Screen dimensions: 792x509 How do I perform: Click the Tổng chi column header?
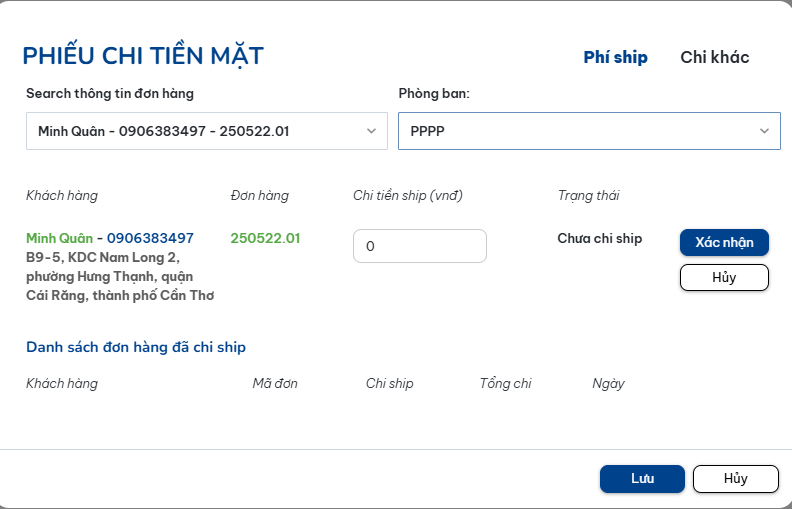pyautogui.click(x=505, y=383)
